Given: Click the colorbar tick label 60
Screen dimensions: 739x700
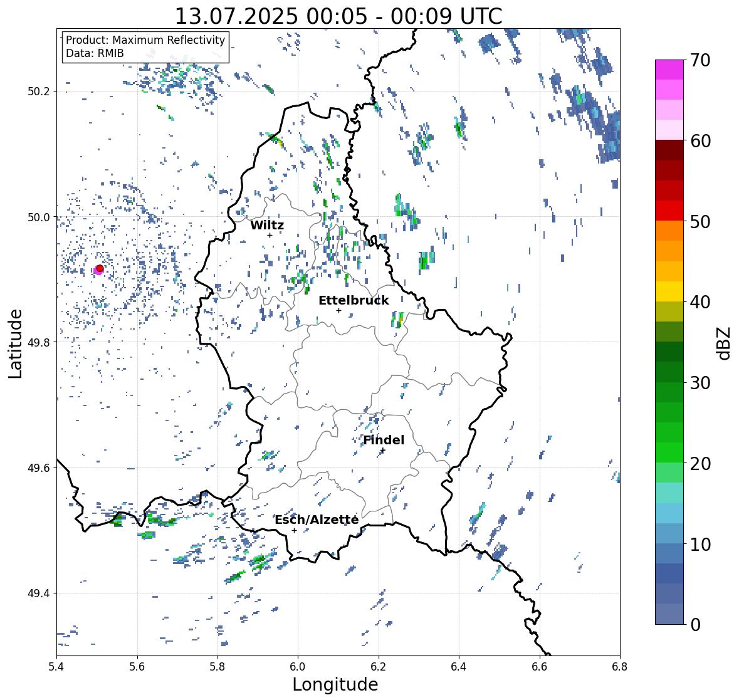Looking at the screenshot, I should pos(700,141).
